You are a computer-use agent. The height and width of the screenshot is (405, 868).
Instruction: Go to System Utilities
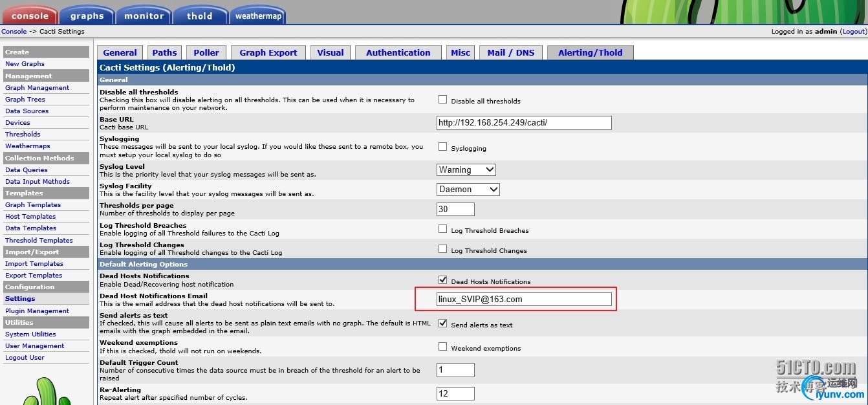click(x=30, y=334)
